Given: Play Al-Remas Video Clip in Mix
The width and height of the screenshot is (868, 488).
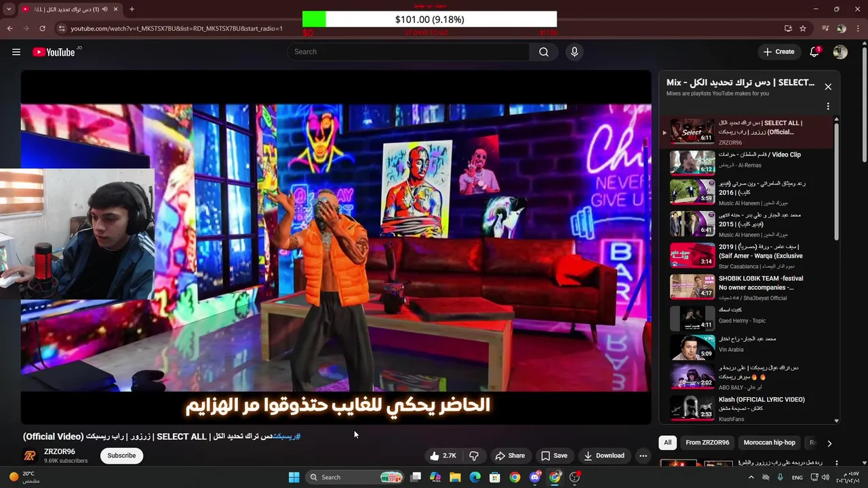Looking at the screenshot, I should 746,161.
